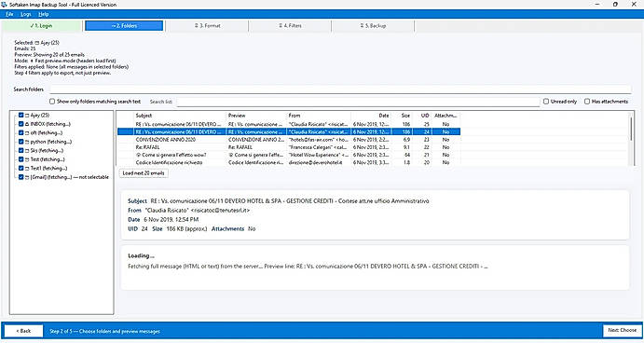Switch to the 4. Filters step tab
Screen dimensions: 644x343
pos(290,26)
